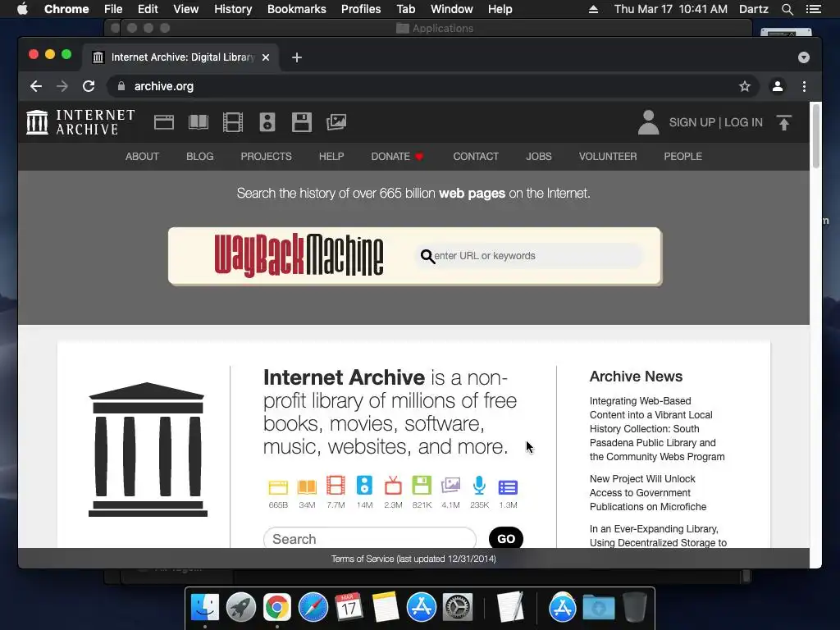The width and height of the screenshot is (840, 630).
Task: Open the Decentralized Storage news article
Action: [658, 536]
